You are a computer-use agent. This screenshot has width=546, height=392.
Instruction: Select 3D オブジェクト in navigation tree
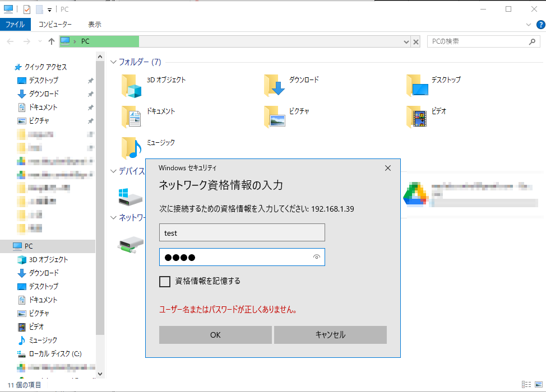click(48, 259)
